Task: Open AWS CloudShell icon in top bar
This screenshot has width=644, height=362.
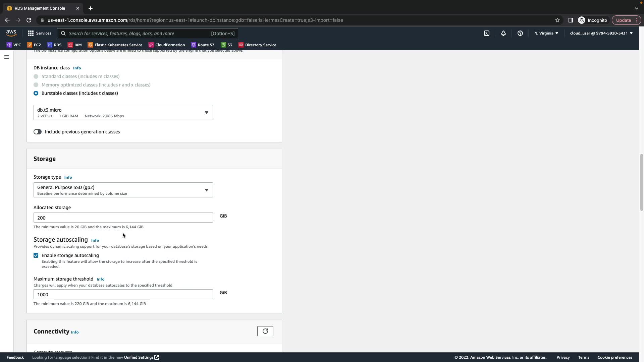Action: tap(487, 33)
